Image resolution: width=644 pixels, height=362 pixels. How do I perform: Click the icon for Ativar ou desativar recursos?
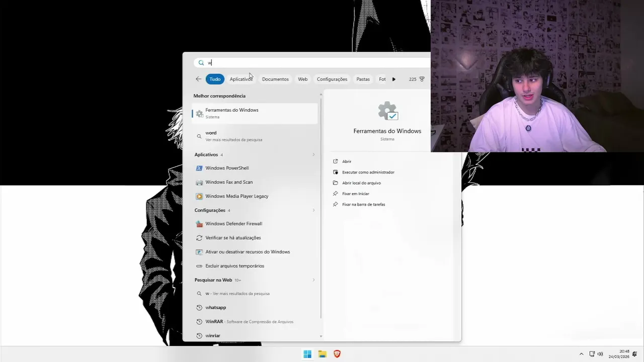[199, 252]
